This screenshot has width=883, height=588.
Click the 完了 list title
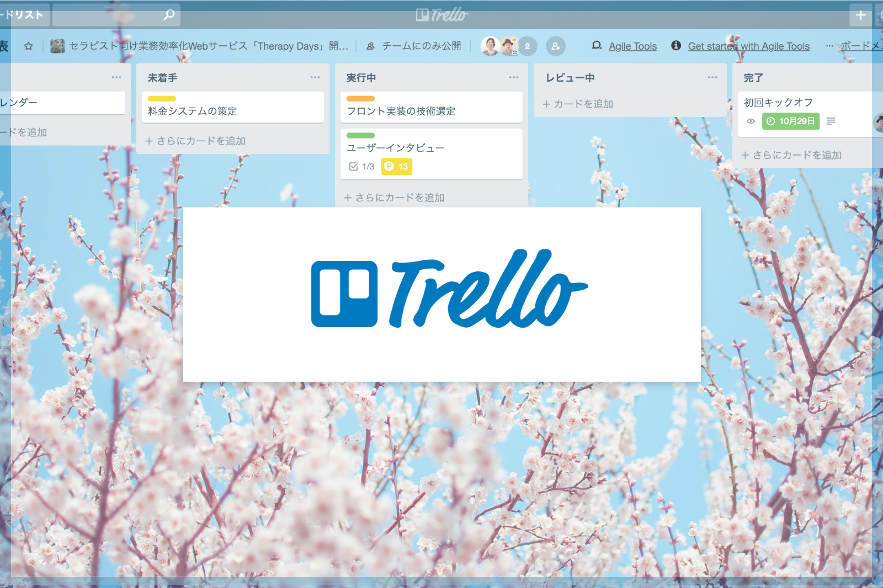(753, 78)
